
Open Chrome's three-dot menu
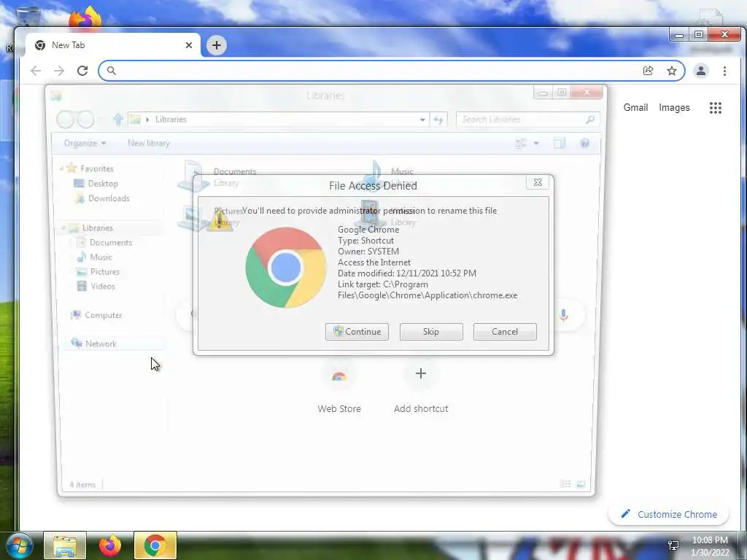pos(724,71)
